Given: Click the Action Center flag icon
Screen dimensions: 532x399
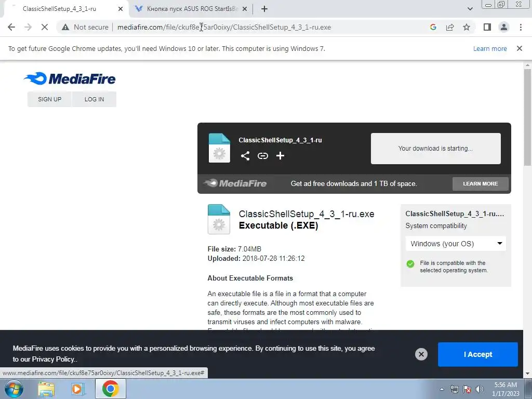Looking at the screenshot, I should (467, 389).
